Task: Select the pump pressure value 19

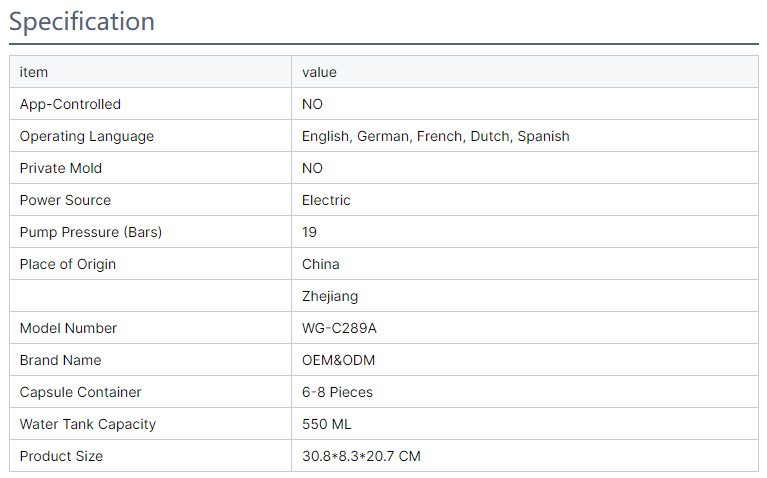Action: tap(309, 232)
